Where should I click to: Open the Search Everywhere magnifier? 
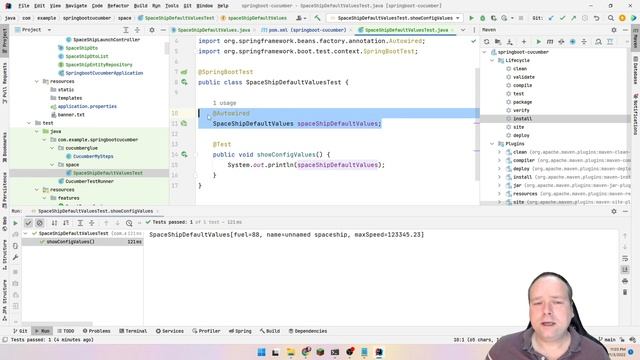611,18
